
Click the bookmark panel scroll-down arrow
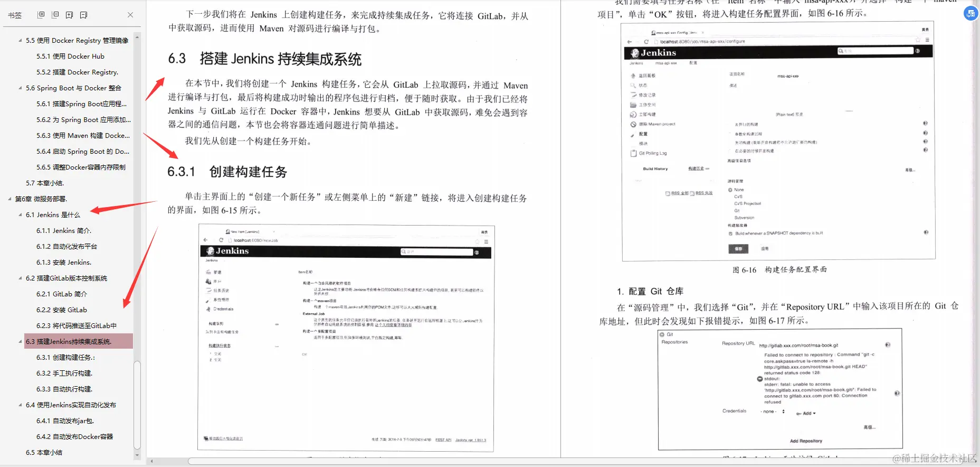[137, 455]
